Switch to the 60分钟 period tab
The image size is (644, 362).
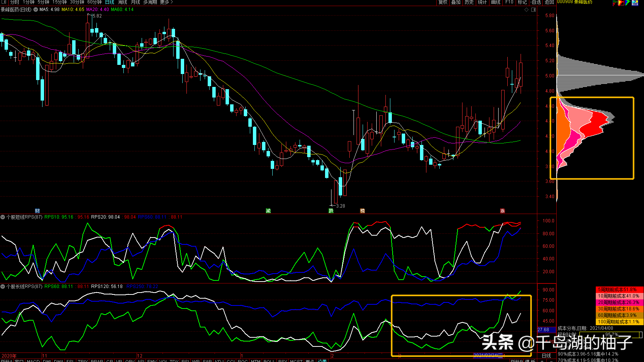(x=95, y=2)
